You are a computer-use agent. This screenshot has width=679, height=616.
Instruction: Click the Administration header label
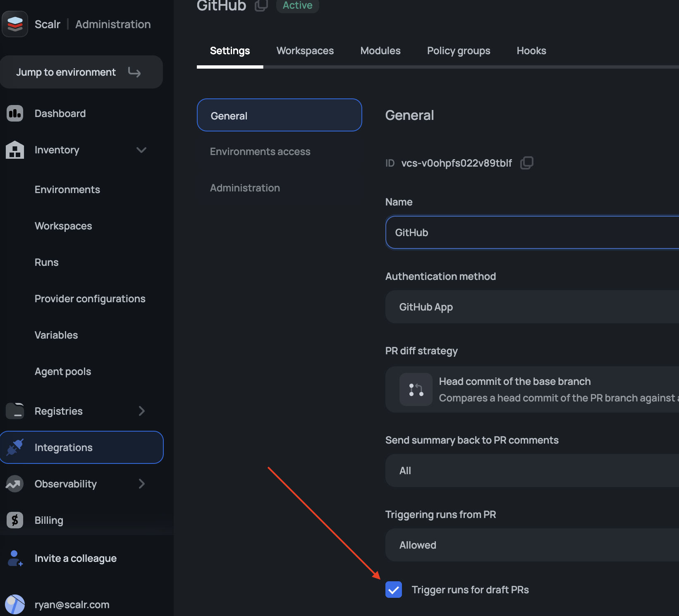[x=113, y=24]
